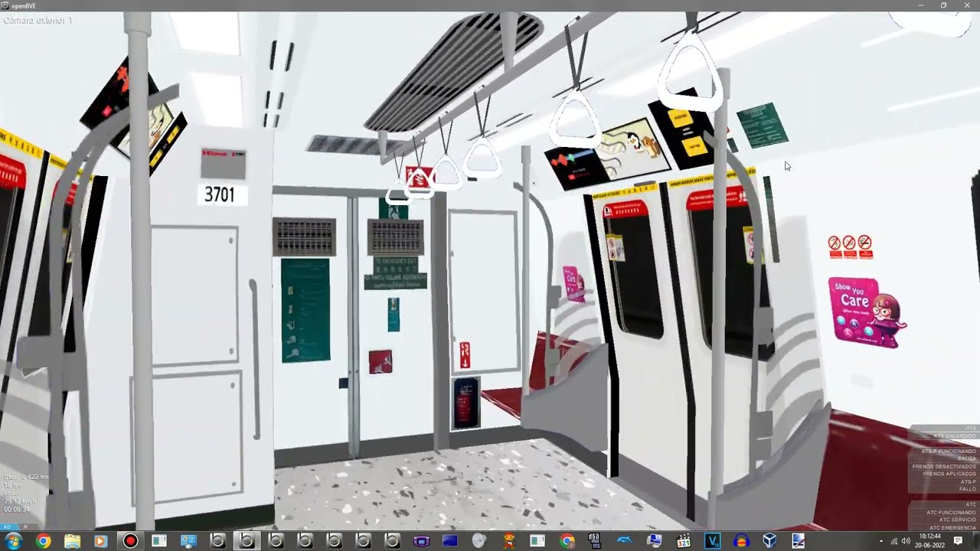This screenshot has height=551, width=980.
Task: Open the Audacity headphones taskbar icon
Action: click(x=741, y=541)
